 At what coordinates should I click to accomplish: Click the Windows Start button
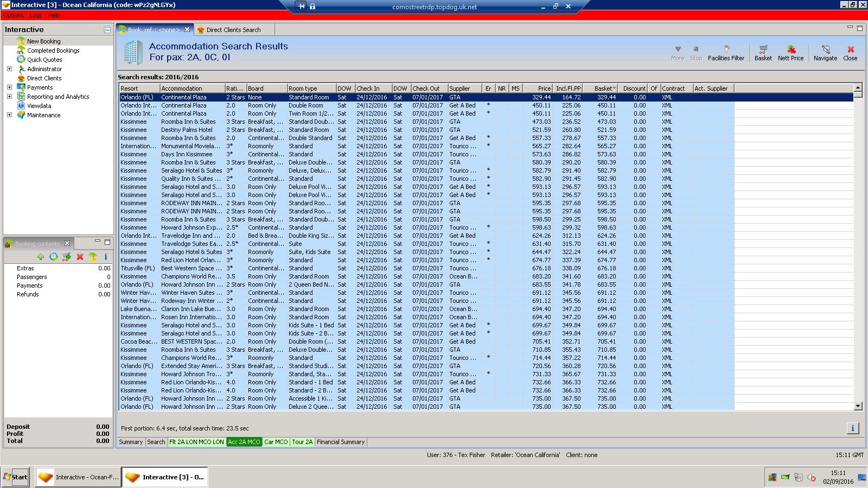[15, 477]
